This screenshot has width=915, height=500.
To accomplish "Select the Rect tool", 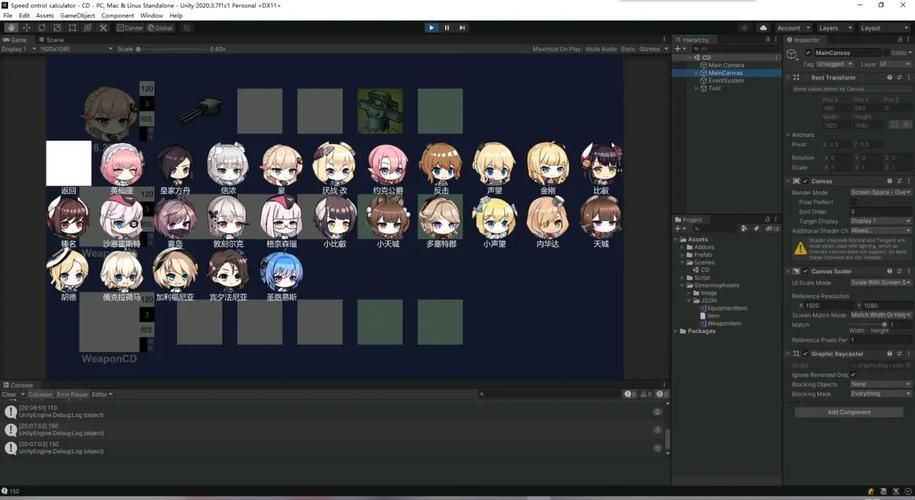I will click(72, 27).
